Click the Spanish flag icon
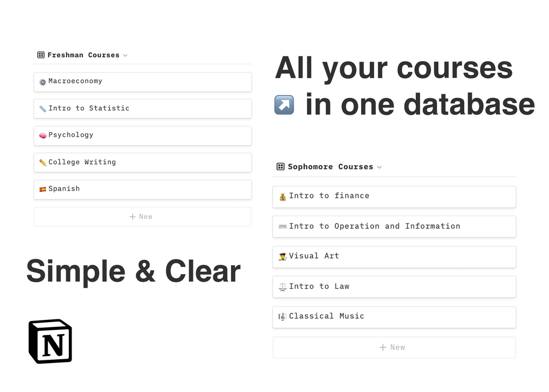549x392 pixels. 43,189
